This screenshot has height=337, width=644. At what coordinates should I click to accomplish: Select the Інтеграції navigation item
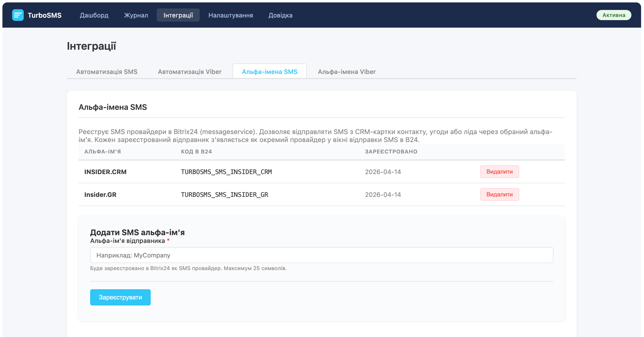178,15
